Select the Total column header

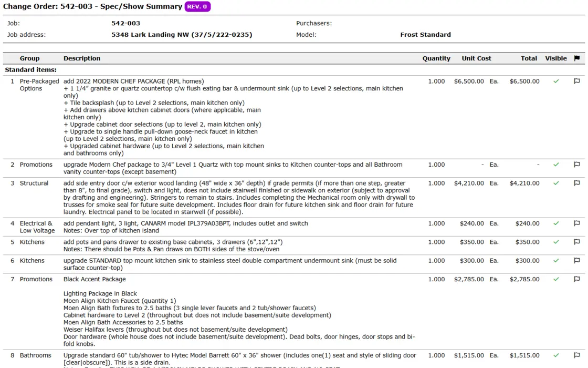click(529, 58)
